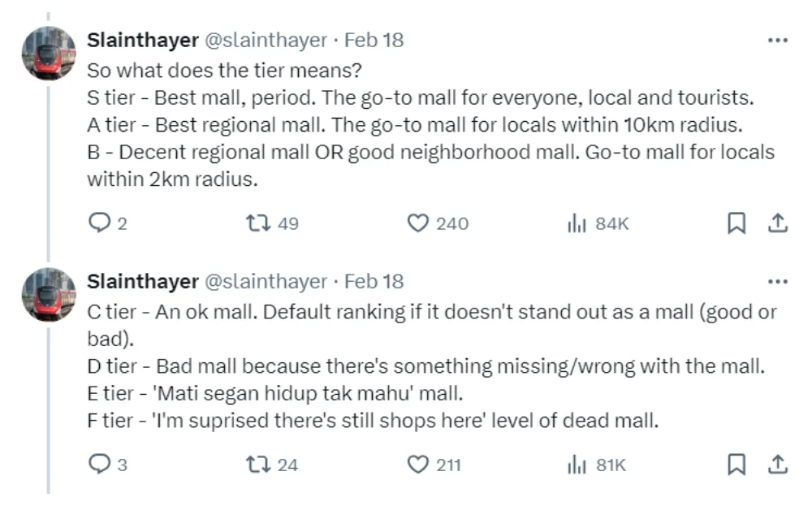
Task: Reply to the second tweet about C tier
Action: (97, 465)
